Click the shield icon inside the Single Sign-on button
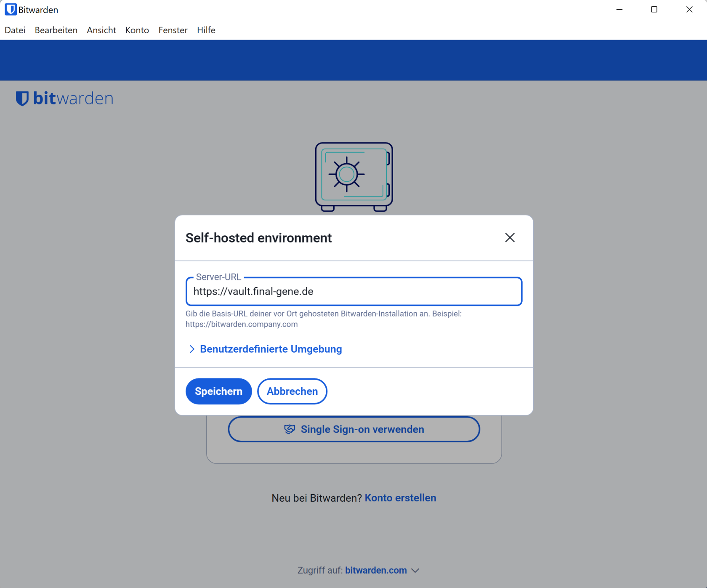707x588 pixels. [290, 429]
